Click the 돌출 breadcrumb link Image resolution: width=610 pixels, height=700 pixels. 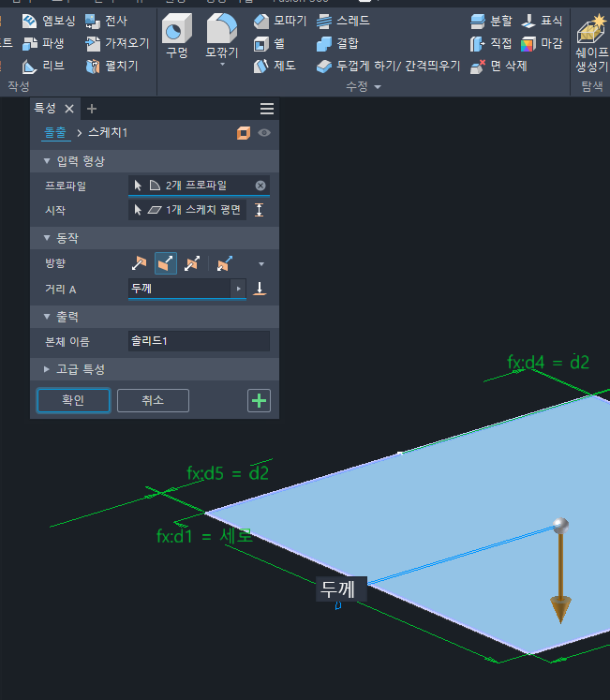55,132
